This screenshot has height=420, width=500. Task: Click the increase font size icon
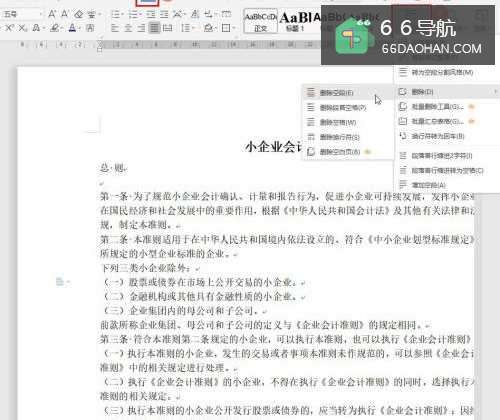pos(52,14)
